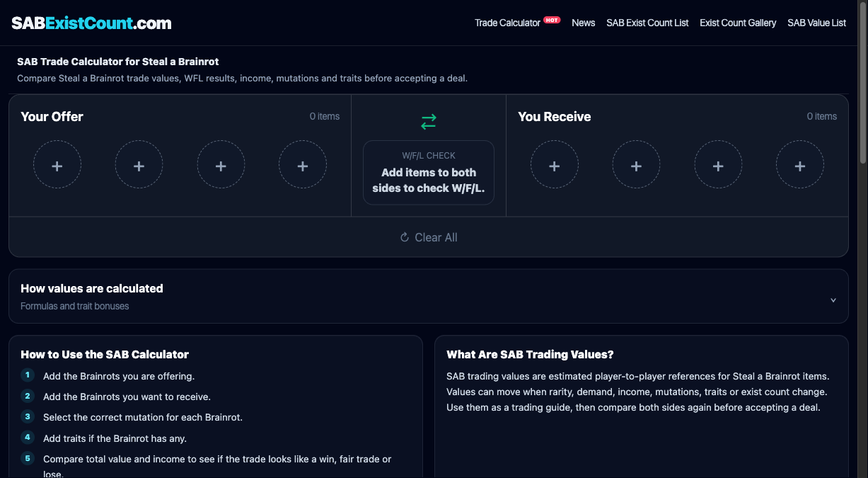
Task: Add item to second Your Offer slot
Action: (139, 164)
